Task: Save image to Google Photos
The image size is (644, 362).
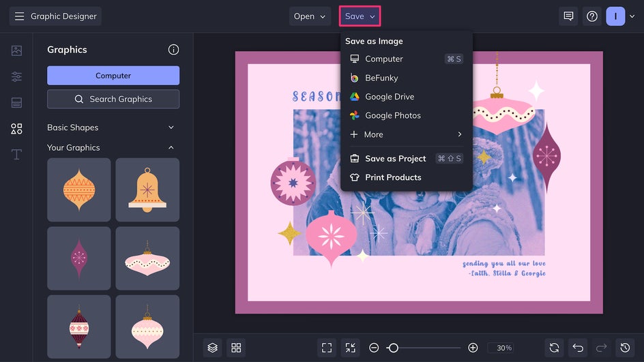Action: pos(406,115)
